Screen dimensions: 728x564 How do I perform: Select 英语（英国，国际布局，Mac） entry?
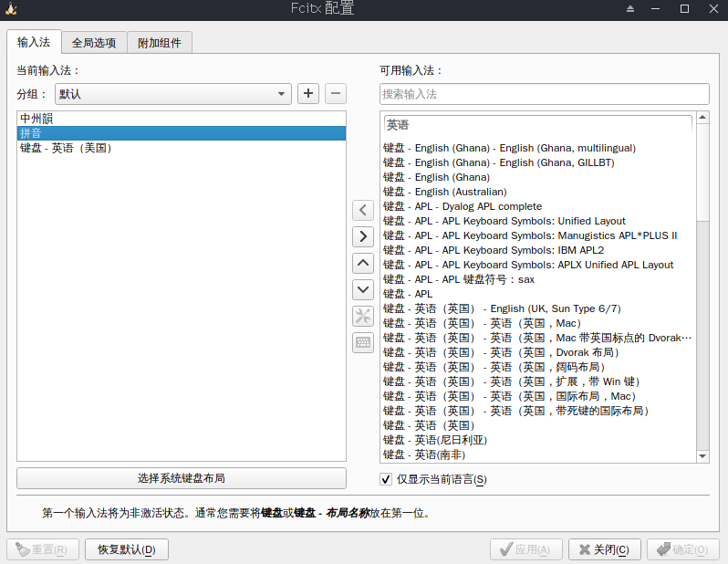(x=538, y=396)
